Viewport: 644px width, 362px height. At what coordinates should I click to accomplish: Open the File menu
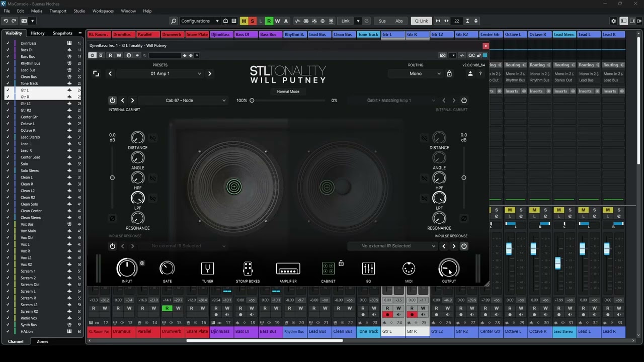click(7, 11)
